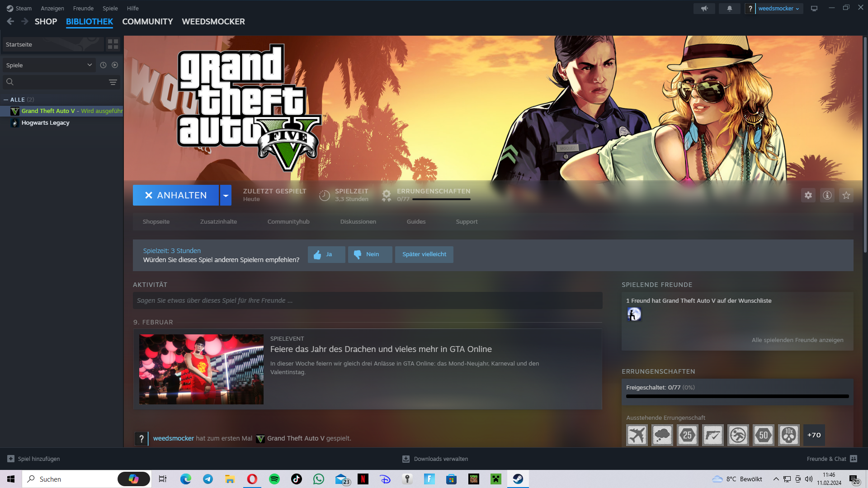This screenshot has width=868, height=488.
Task: Open the Spiele filter dropdown
Action: (x=48, y=65)
